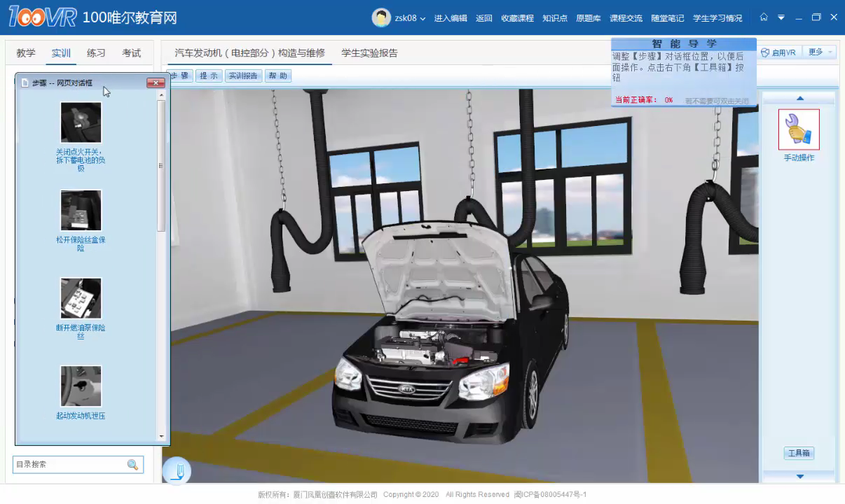Enable VR mode with 启用VR
Screen dimensions: 845x504
778,52
